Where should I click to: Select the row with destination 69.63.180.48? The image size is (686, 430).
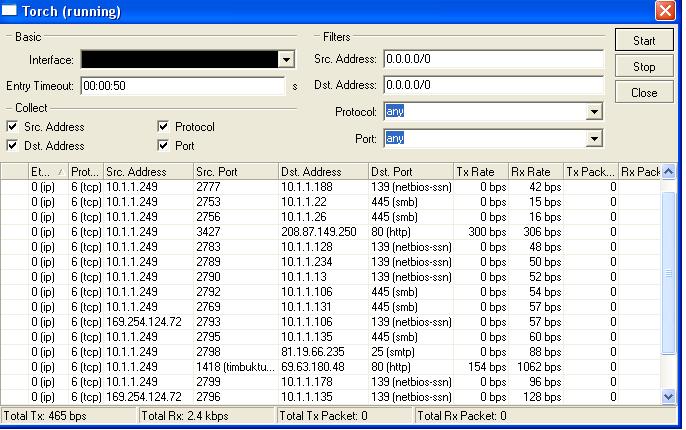pos(331,367)
